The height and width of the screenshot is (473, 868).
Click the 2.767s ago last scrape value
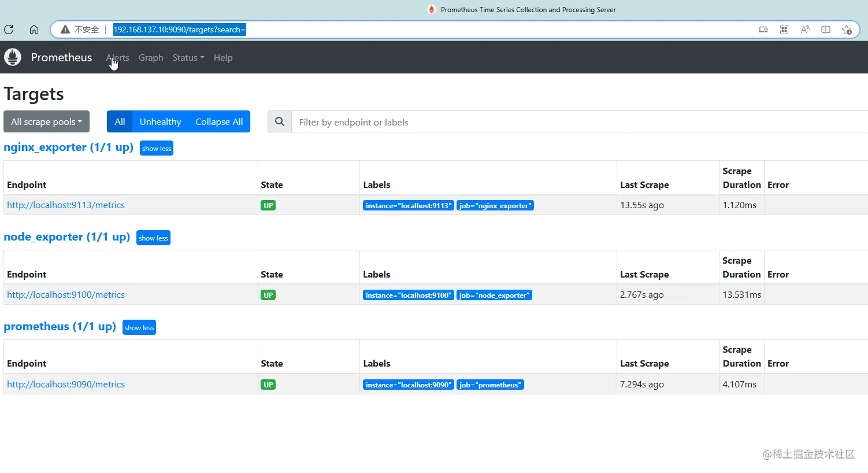pyautogui.click(x=642, y=295)
